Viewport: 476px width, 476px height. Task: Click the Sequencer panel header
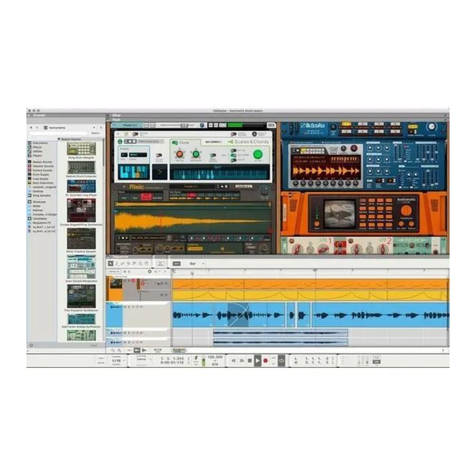[121, 257]
